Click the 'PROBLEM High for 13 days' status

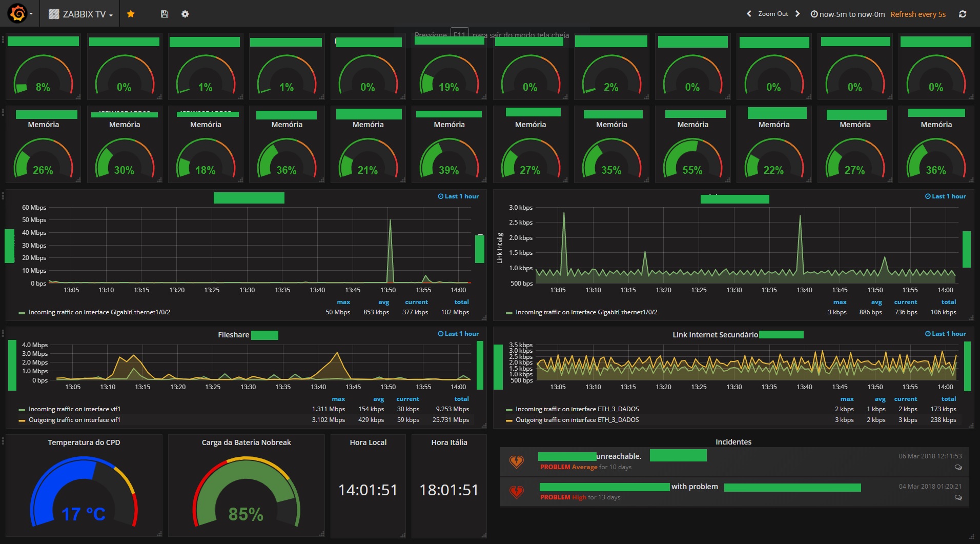(580, 497)
